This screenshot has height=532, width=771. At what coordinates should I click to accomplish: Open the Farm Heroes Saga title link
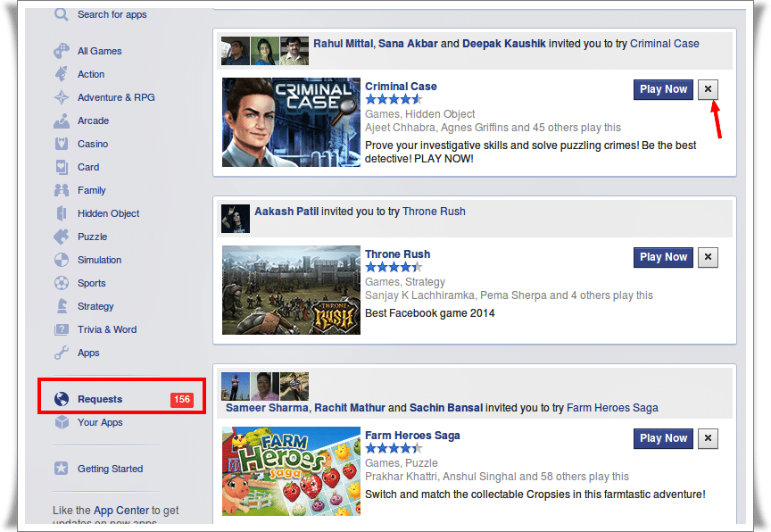tap(412, 436)
